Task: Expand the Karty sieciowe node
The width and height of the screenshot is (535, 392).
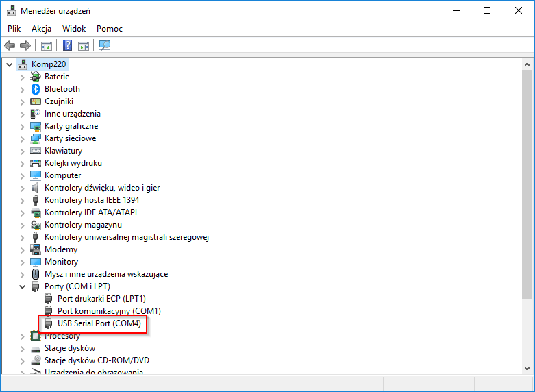Action: pyautogui.click(x=22, y=138)
